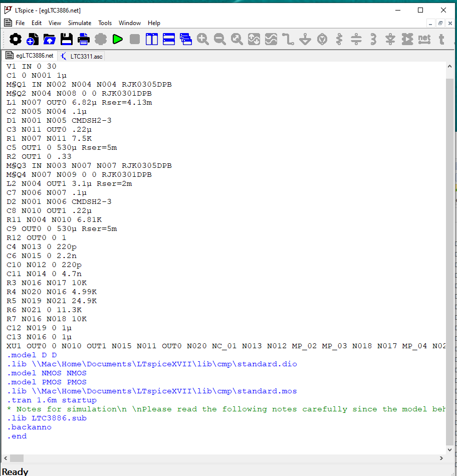Open the Simulate menu
Viewport: 457px width, 476px height.
tap(80, 23)
